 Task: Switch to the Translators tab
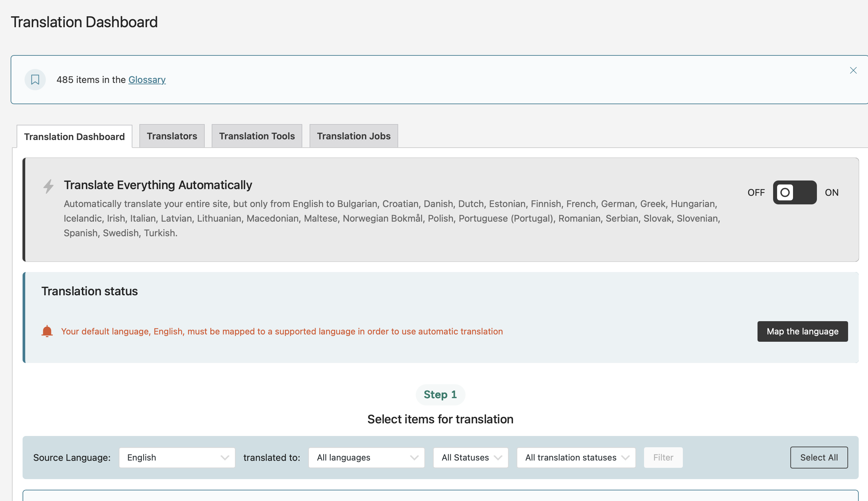coord(172,136)
